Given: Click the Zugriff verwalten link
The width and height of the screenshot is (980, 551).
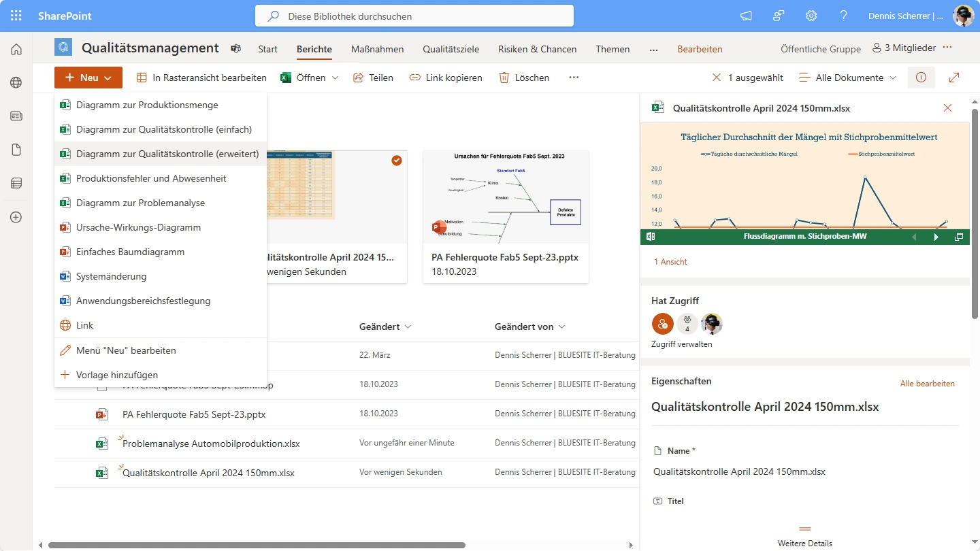Looking at the screenshot, I should tap(681, 344).
